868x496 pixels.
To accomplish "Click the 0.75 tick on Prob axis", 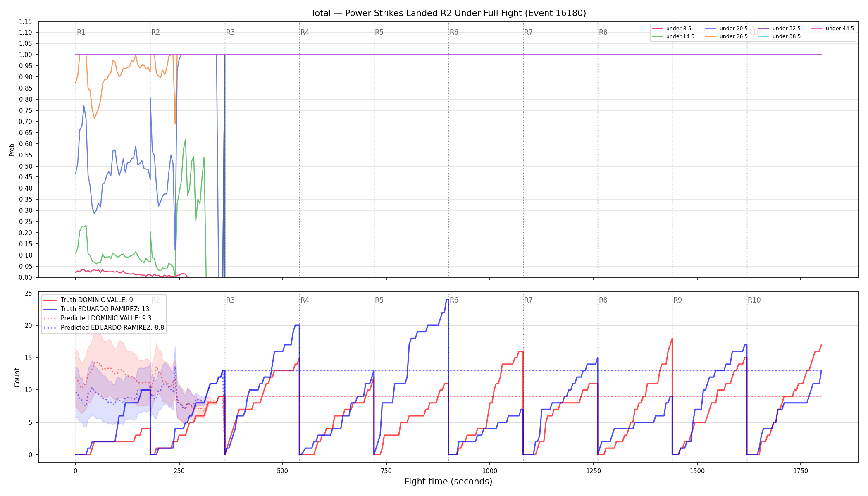I will (26, 110).
